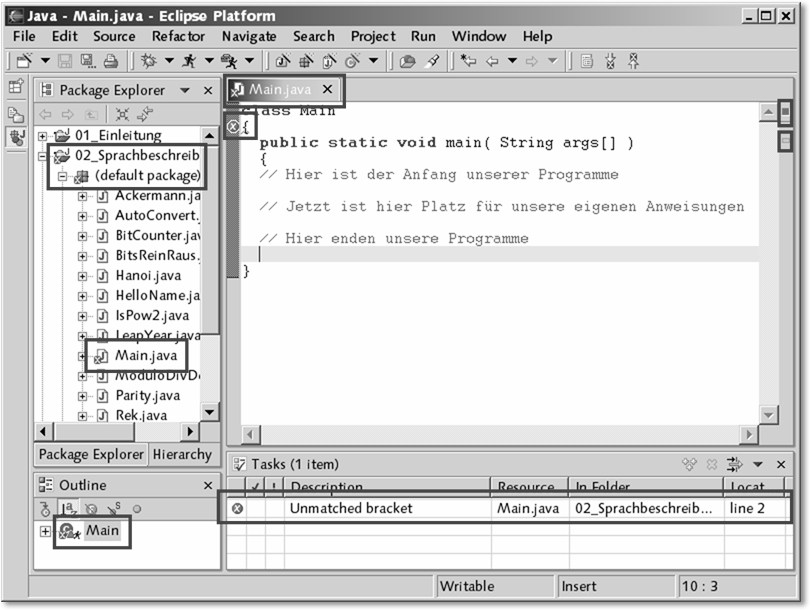Switch to the Hierarchy tab
Viewport: 810px width, 610px height.
pyautogui.click(x=182, y=454)
